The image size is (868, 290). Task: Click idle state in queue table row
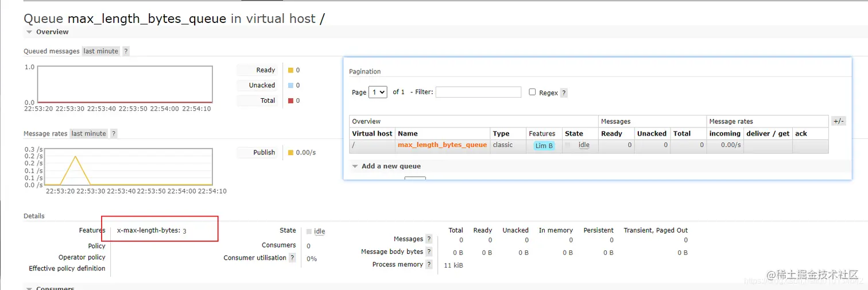click(584, 145)
